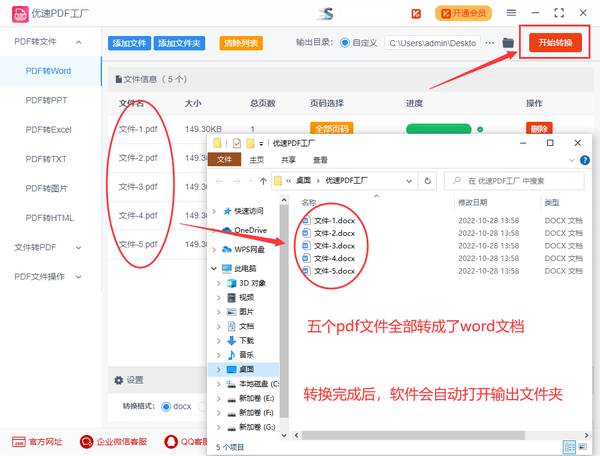Open the PDF转图片 menu item

click(x=47, y=189)
